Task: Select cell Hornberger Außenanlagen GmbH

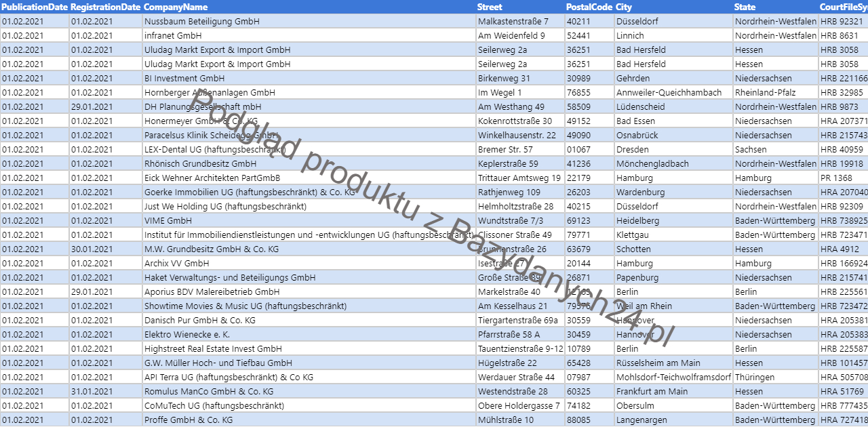Action: click(x=309, y=92)
